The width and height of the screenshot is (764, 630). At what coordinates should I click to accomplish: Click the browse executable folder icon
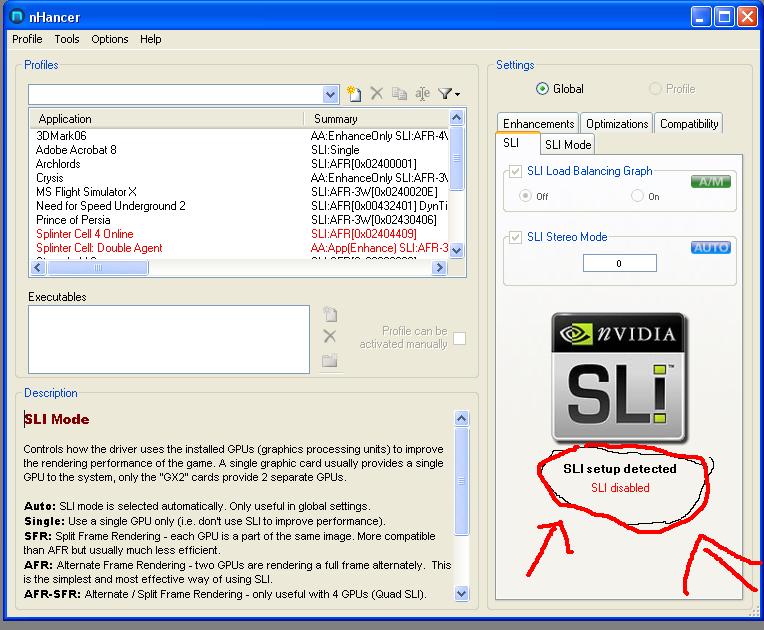[330, 361]
